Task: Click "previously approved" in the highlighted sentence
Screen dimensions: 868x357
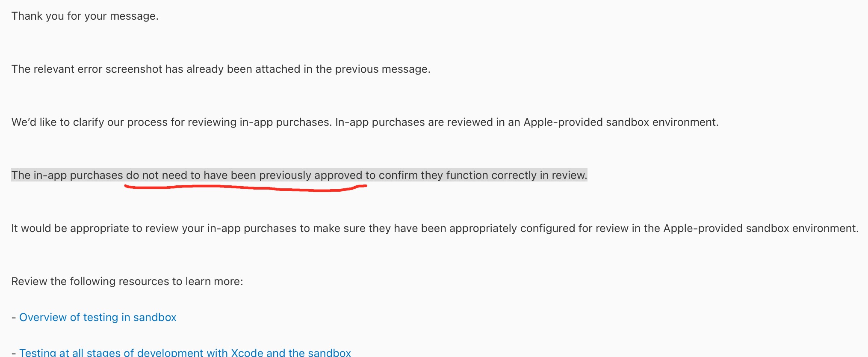Action: (311, 176)
